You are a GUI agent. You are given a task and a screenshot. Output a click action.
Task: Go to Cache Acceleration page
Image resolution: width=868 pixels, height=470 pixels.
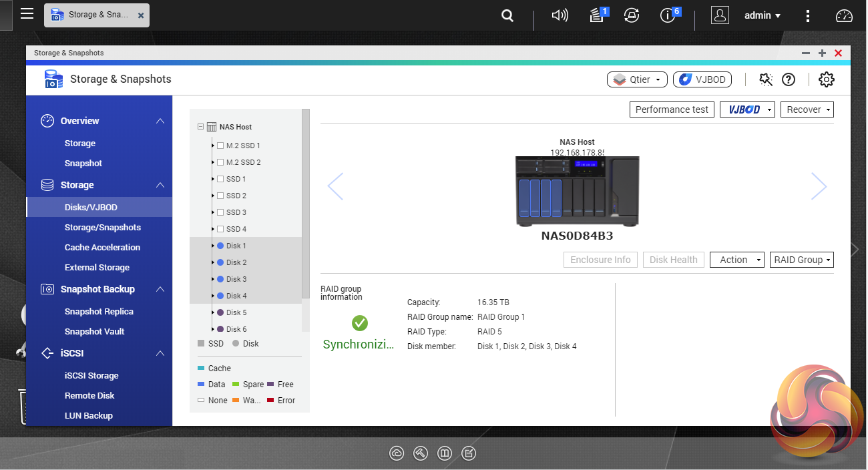102,248
